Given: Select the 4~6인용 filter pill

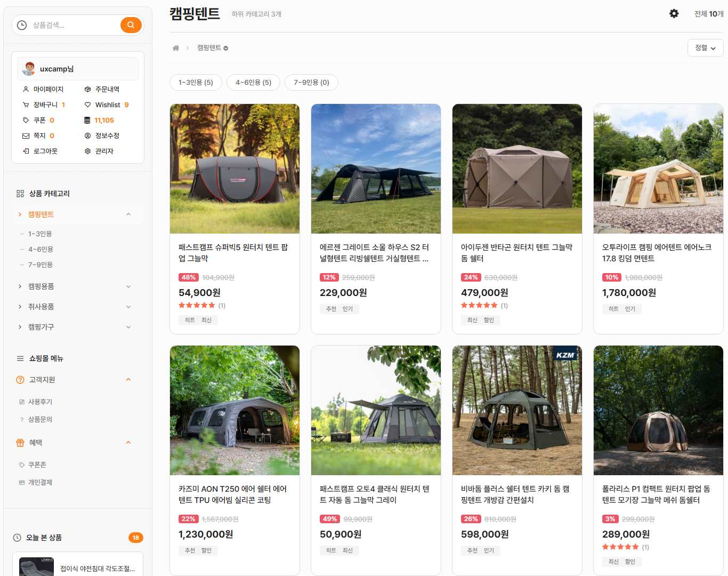Looking at the screenshot, I should 254,83.
